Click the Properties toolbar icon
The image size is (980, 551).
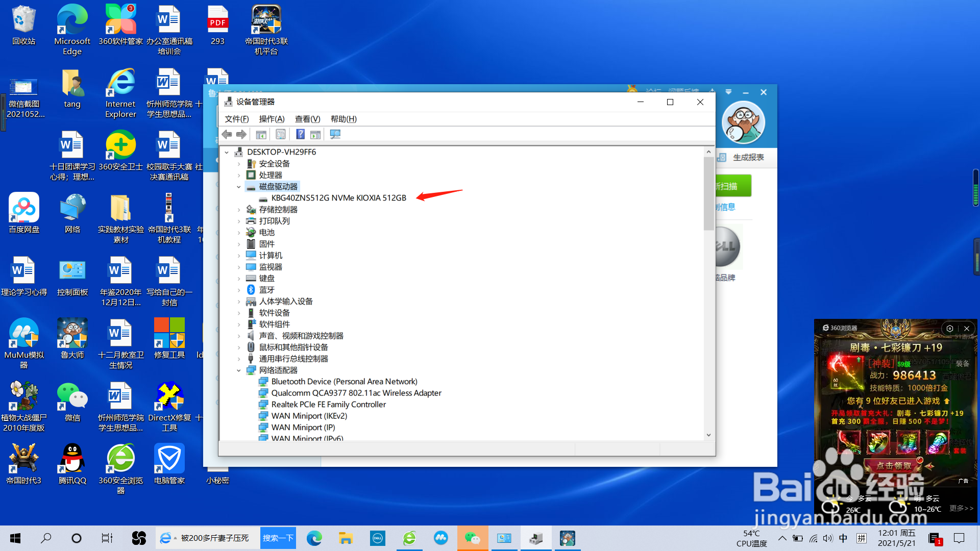pos(280,134)
